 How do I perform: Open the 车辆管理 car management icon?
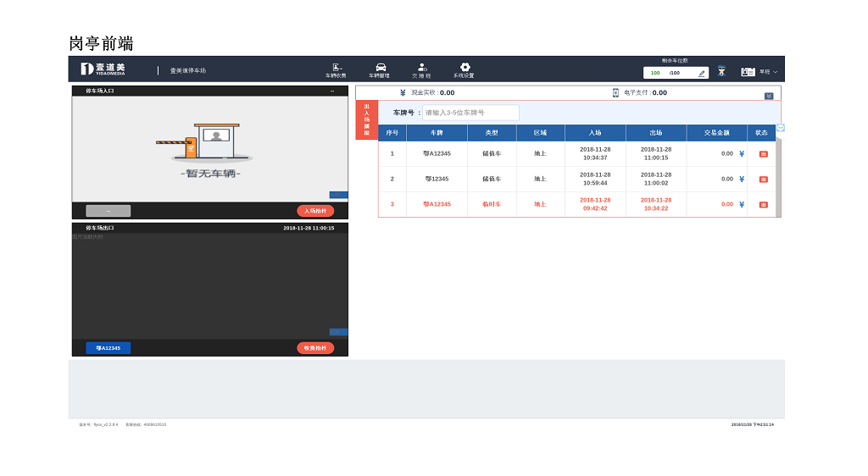[x=381, y=68]
